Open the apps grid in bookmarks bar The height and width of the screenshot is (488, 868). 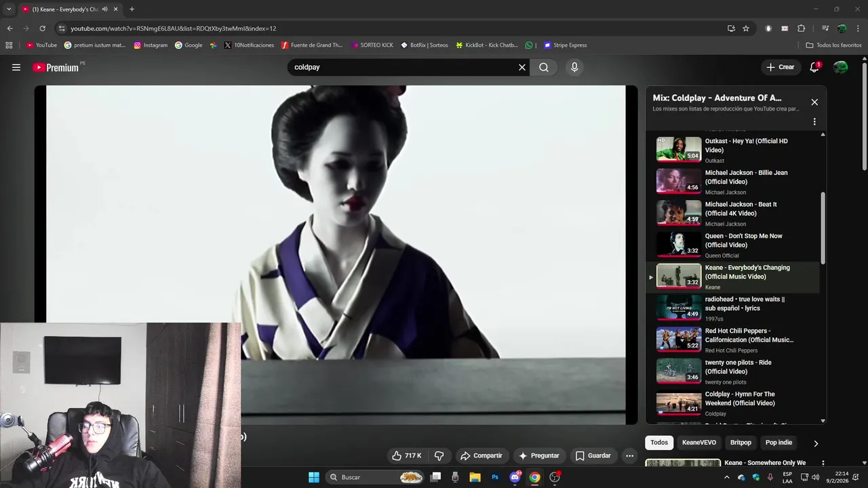[9, 45]
